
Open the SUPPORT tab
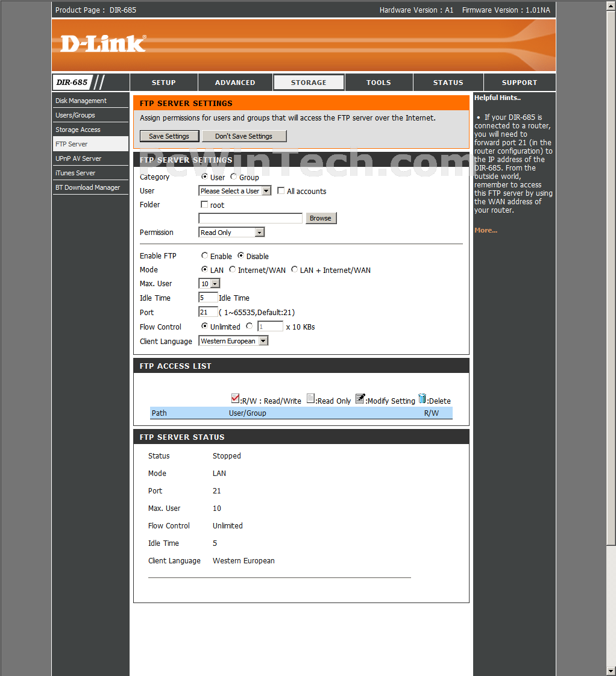pyautogui.click(x=520, y=83)
